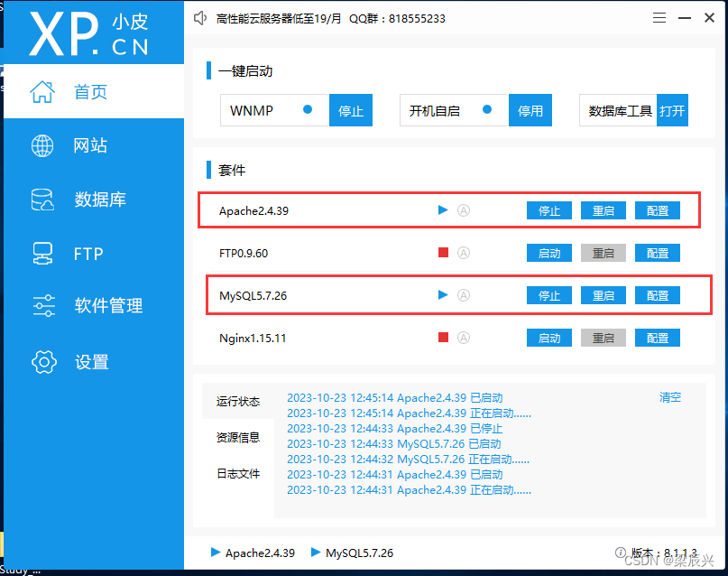Disable 开机自启 with the 停用 button
The width and height of the screenshot is (728, 576).
click(x=530, y=110)
